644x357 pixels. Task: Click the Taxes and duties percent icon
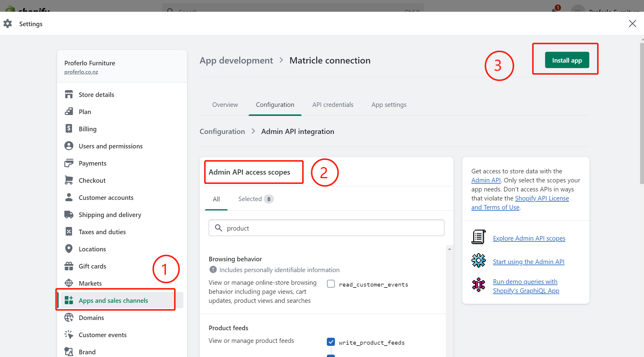point(69,232)
